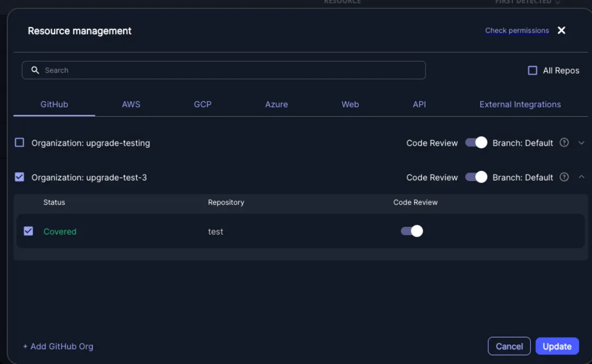Open help icon for upgrade-test-3 branch
This screenshot has width=592, height=364.
pyautogui.click(x=564, y=177)
